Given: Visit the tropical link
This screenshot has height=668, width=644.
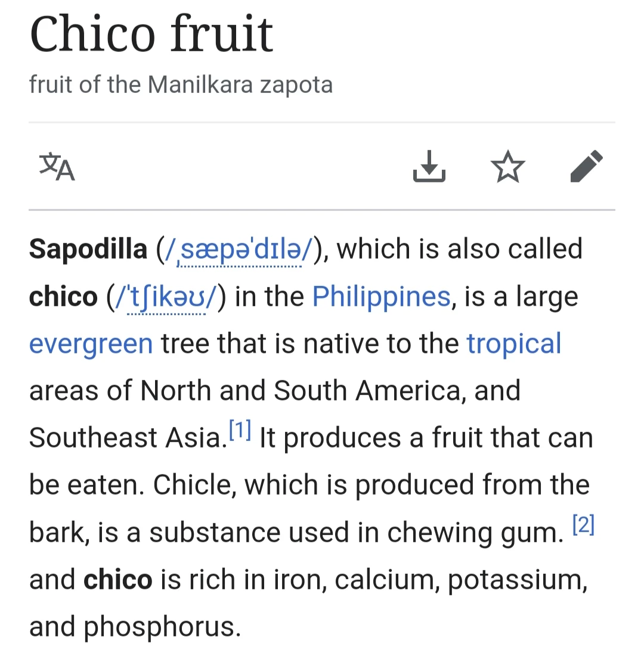Looking at the screenshot, I should tap(513, 344).
